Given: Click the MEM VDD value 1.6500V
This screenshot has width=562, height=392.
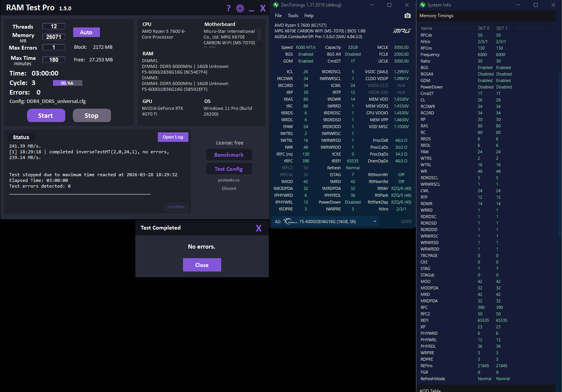Looking at the screenshot, I should pos(401,99).
